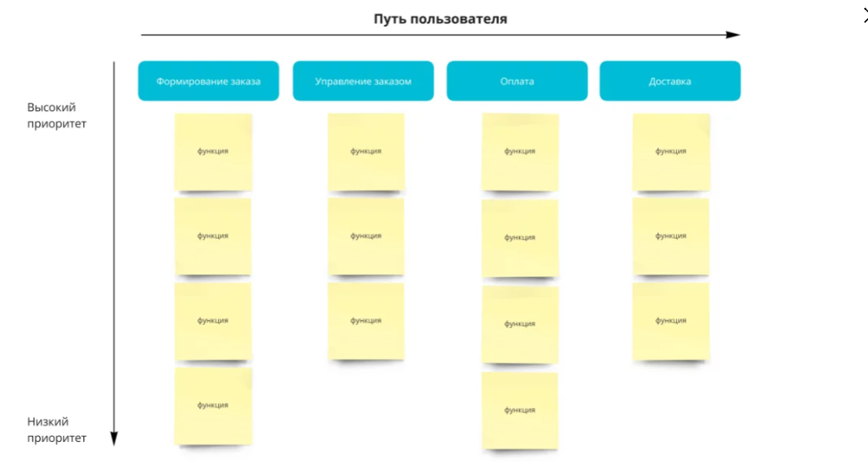Click the 'Низкий приоритет' label
The width and height of the screenshot is (868, 469).
tap(57, 430)
